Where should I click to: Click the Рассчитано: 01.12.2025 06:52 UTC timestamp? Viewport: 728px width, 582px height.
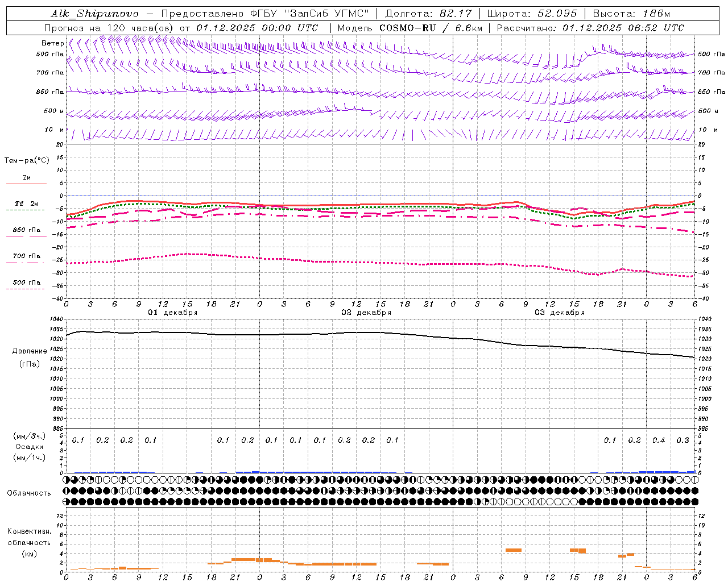click(x=590, y=28)
